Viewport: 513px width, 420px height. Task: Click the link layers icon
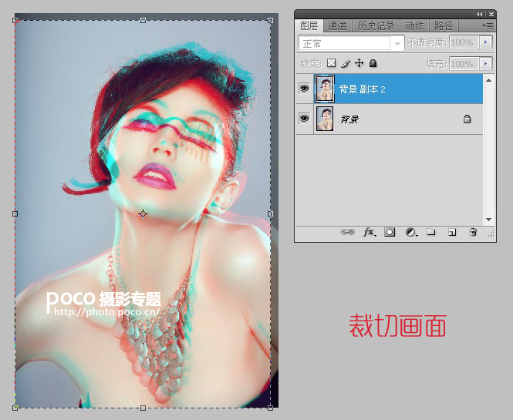347,232
